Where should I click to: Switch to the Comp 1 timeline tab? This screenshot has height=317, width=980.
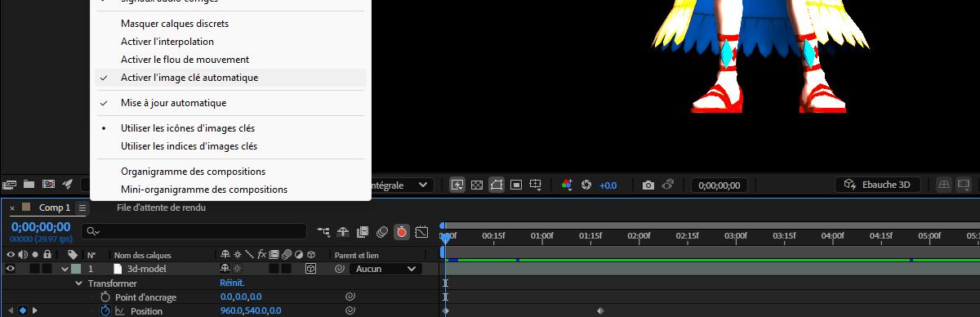point(55,208)
